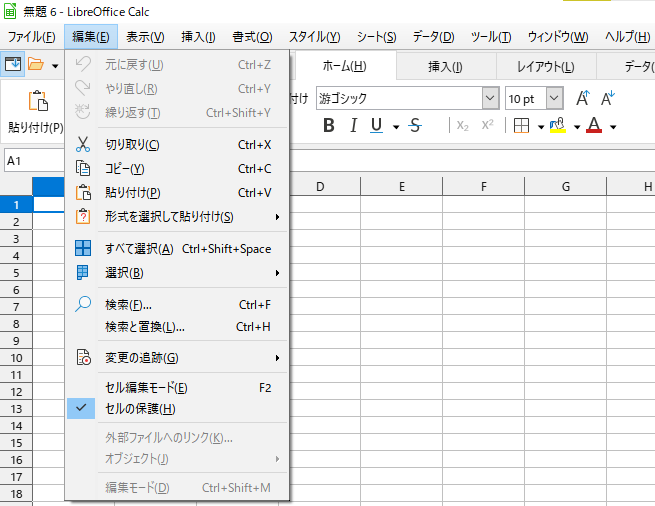Click the font size field 10 pt

coord(526,99)
